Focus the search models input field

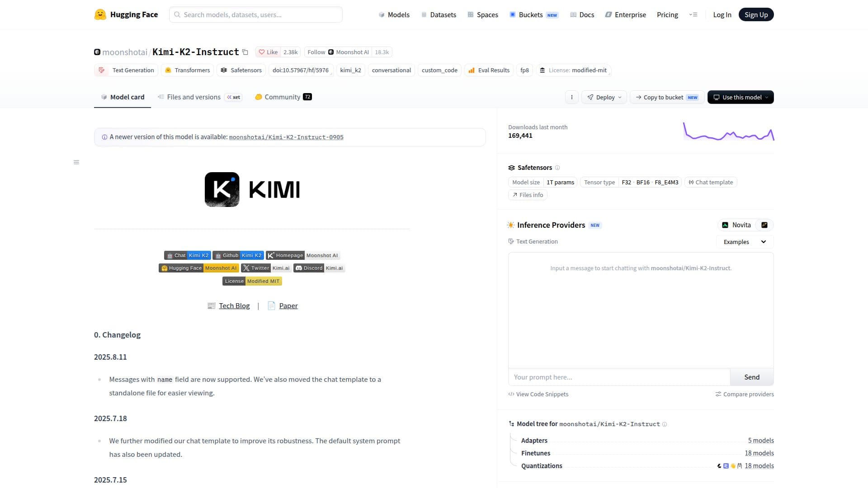pos(256,14)
